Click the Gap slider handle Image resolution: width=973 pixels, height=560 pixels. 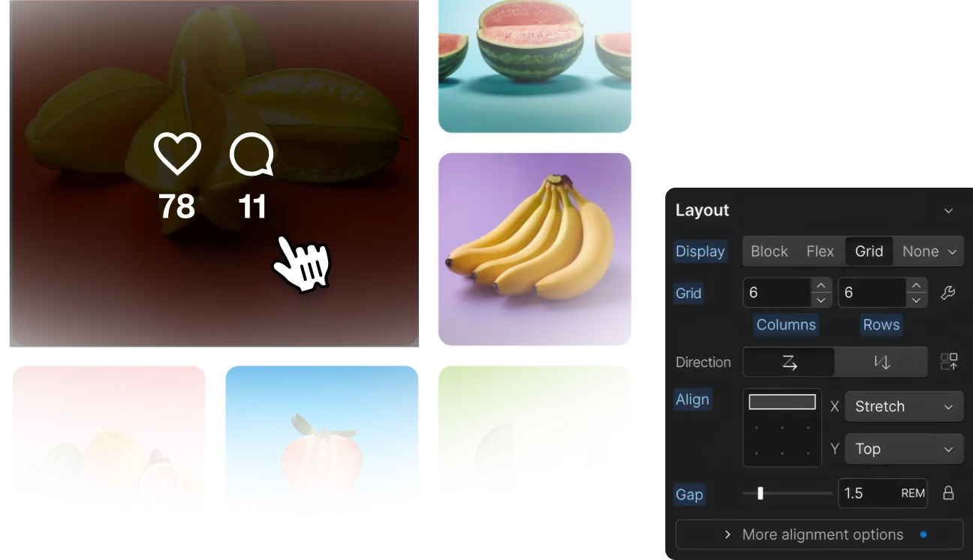coord(761,493)
